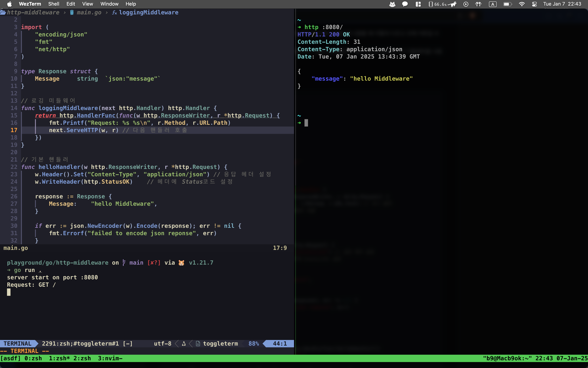The width and height of the screenshot is (588, 368).
Task: Click the cat face menu bar icon
Action: [392, 4]
